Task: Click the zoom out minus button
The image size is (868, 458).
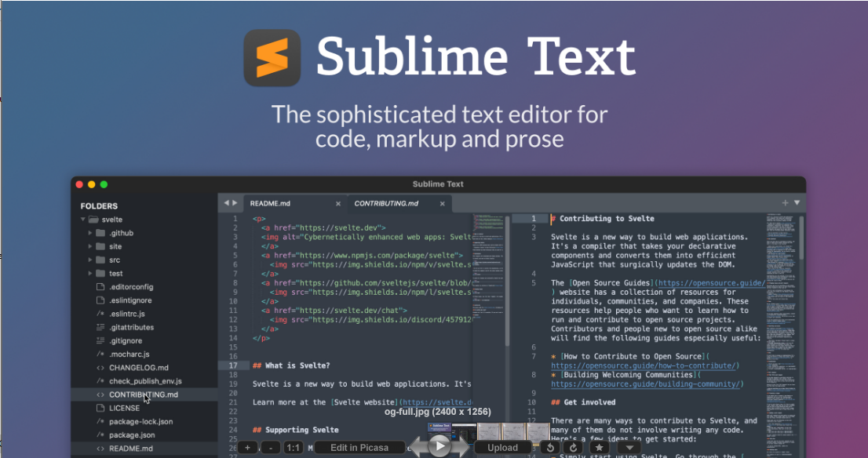Action: tap(270, 448)
